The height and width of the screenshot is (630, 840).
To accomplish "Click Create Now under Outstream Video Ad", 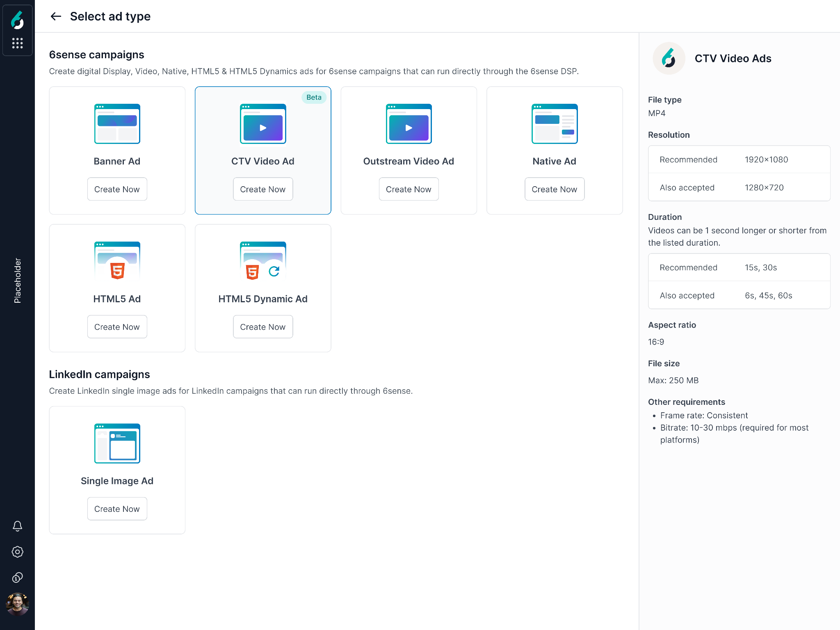I will pyautogui.click(x=409, y=189).
